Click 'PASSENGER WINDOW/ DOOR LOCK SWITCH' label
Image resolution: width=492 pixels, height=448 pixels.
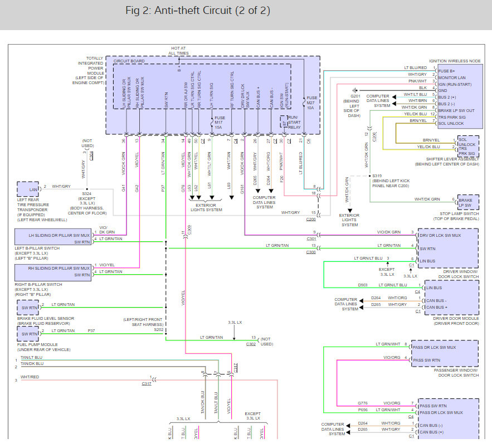tap(456, 373)
